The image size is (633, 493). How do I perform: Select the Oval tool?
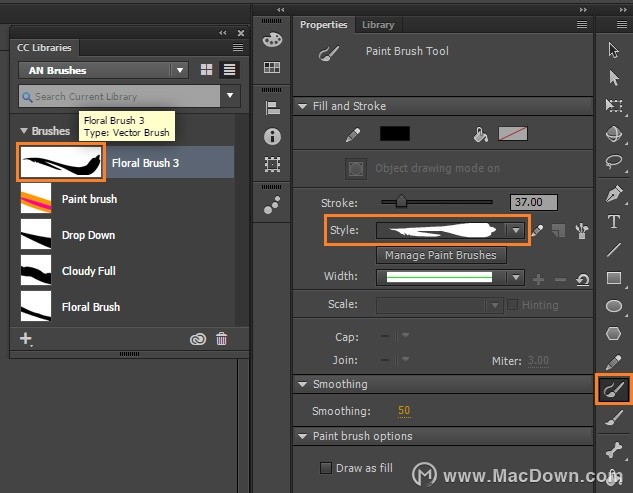pyautogui.click(x=614, y=306)
